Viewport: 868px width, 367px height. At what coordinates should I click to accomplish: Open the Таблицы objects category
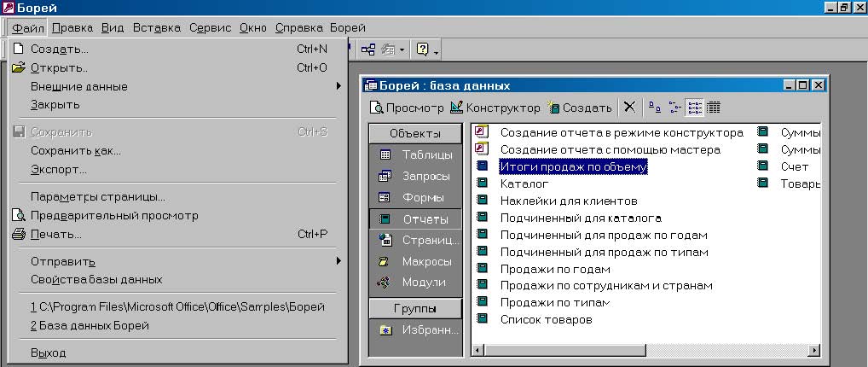[415, 155]
